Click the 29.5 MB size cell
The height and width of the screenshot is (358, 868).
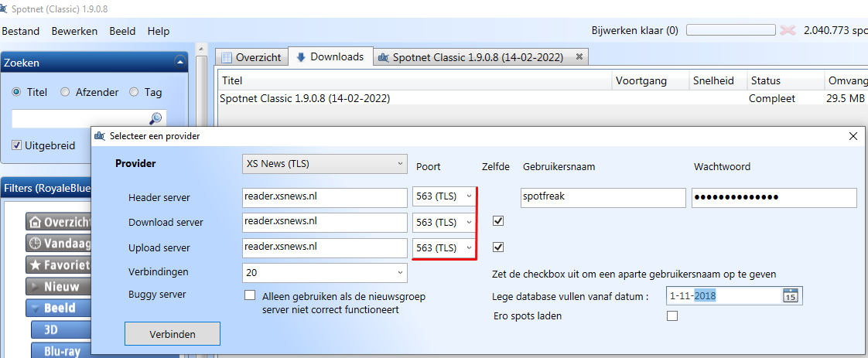coord(846,98)
